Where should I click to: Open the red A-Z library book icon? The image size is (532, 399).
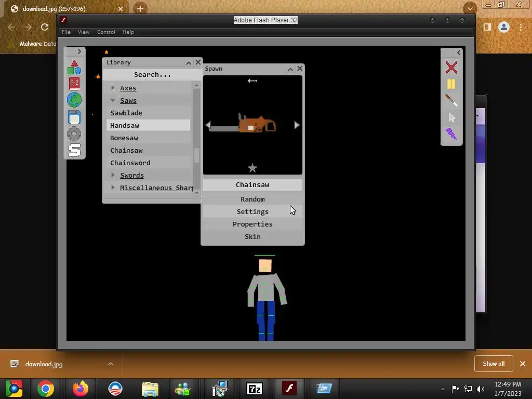point(74,83)
